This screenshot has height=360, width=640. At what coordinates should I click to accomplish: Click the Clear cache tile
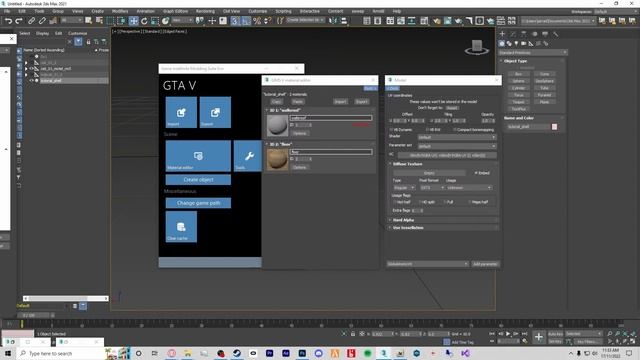pyautogui.click(x=181, y=227)
